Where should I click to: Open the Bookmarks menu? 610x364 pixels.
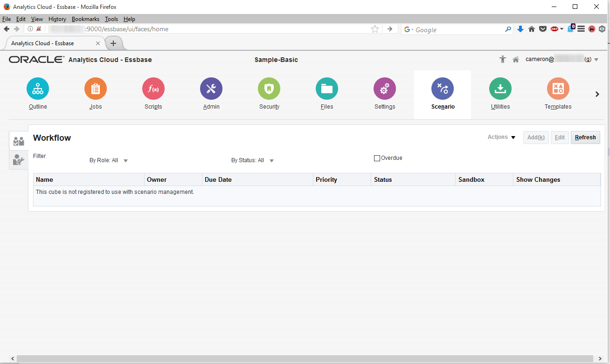(85, 19)
